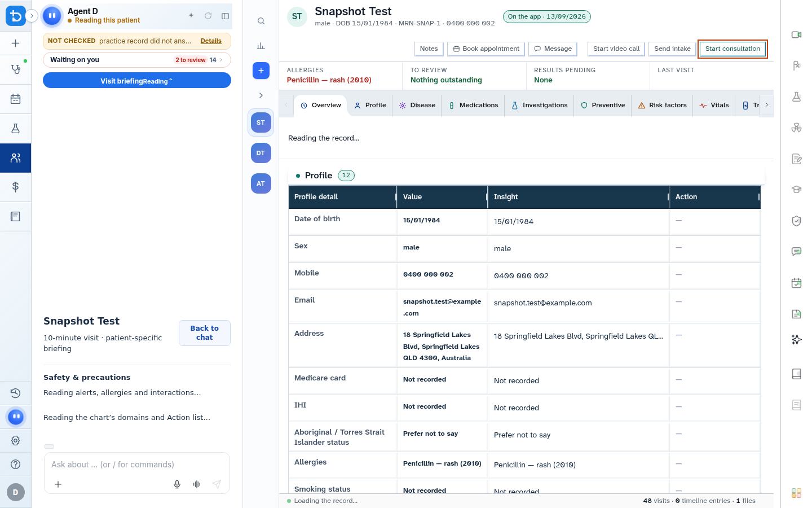Open the help question mark icon
The height and width of the screenshot is (508, 812).
point(16,465)
